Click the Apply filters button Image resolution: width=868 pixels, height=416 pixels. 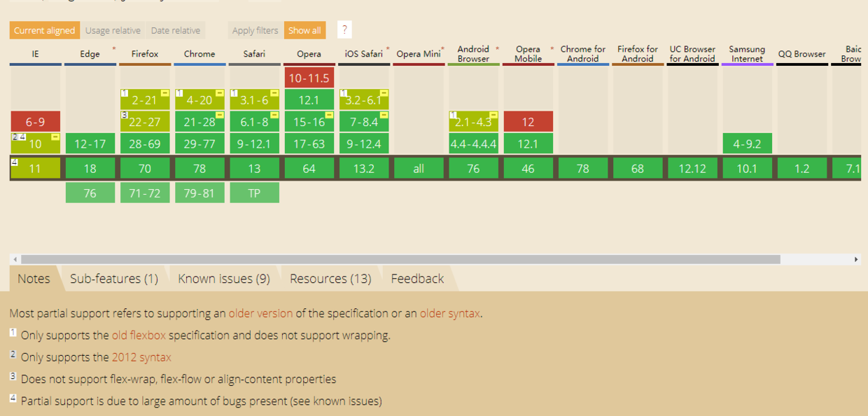(x=255, y=30)
